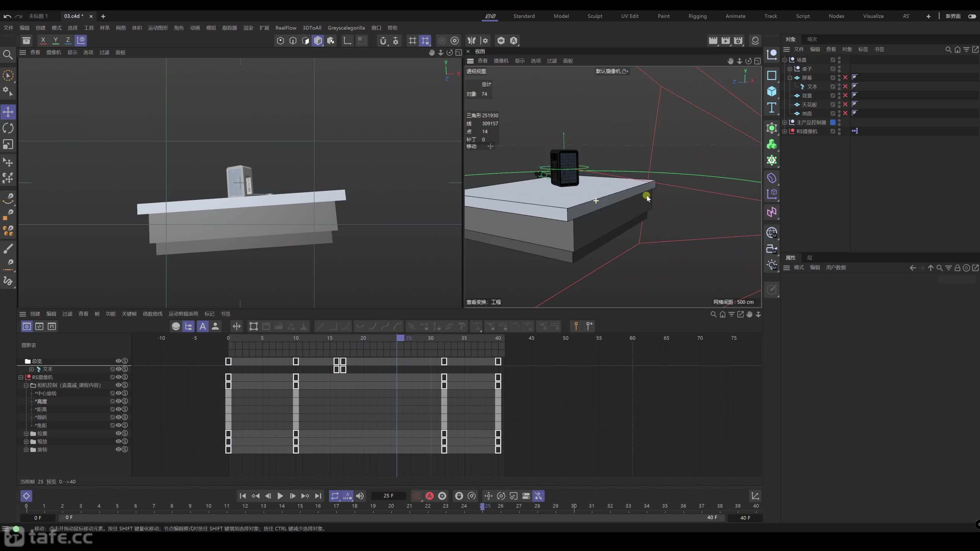Toggle loop playback mode
The image size is (980, 551).
pos(335,496)
